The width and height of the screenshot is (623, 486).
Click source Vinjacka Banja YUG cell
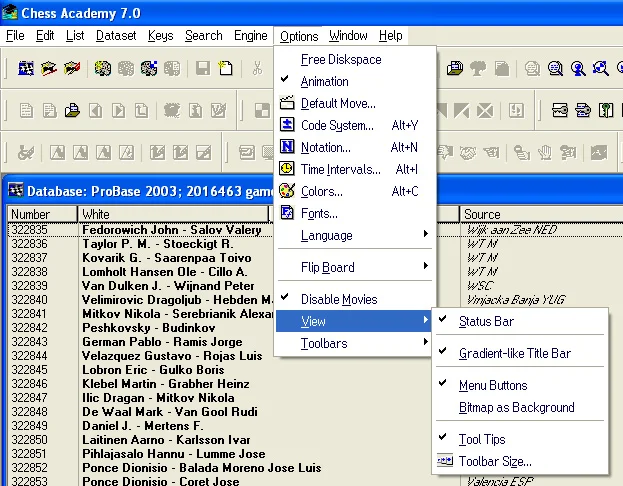(x=516, y=300)
